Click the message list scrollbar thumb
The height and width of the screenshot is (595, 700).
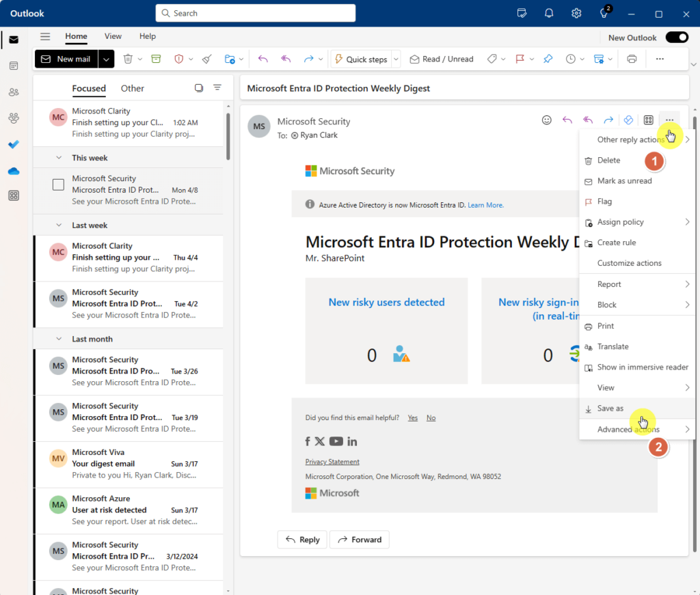228,136
